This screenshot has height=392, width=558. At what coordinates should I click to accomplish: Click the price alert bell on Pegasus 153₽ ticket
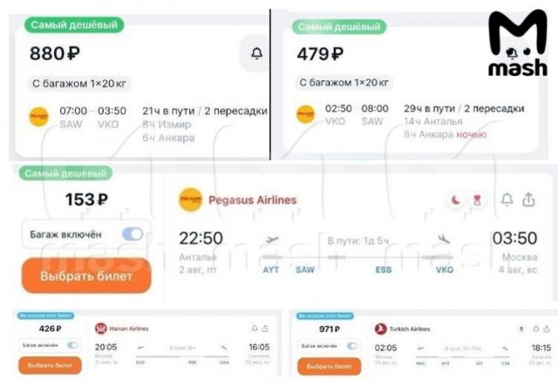507,200
